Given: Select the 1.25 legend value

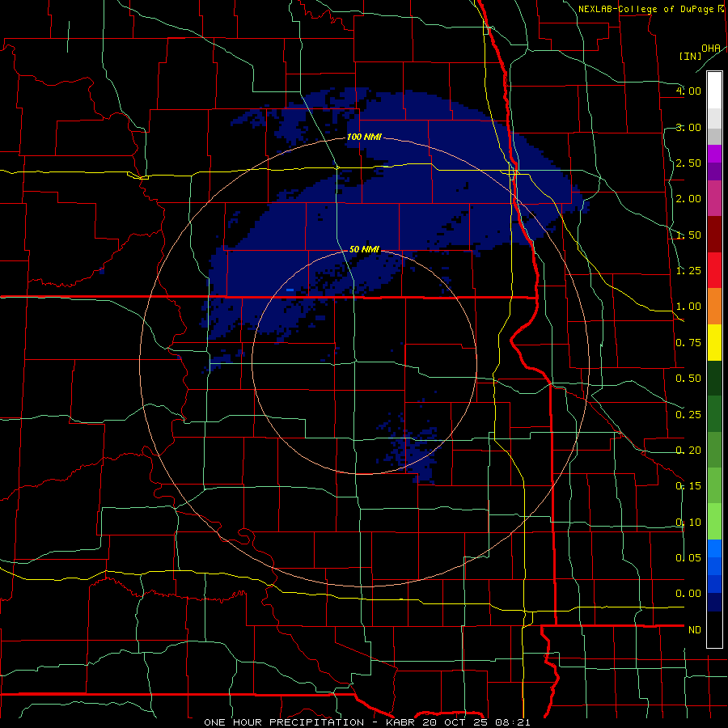Looking at the screenshot, I should (x=688, y=270).
